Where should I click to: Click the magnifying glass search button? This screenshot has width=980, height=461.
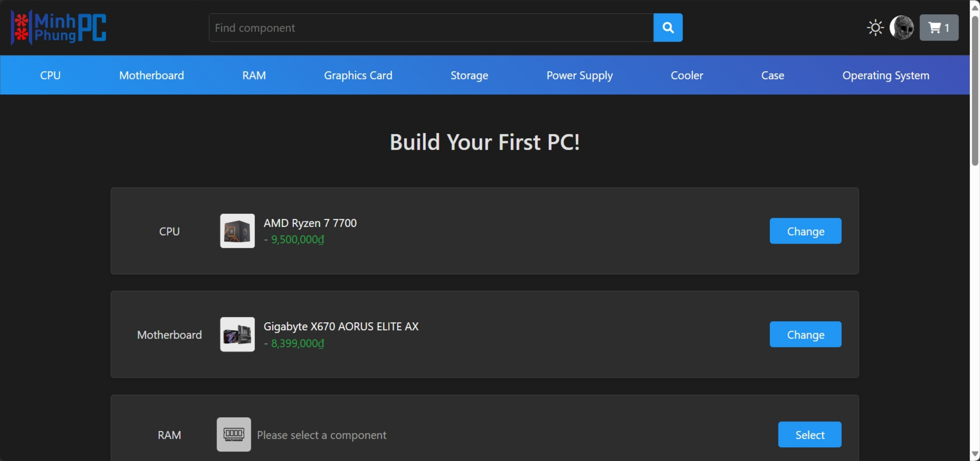(x=668, y=27)
